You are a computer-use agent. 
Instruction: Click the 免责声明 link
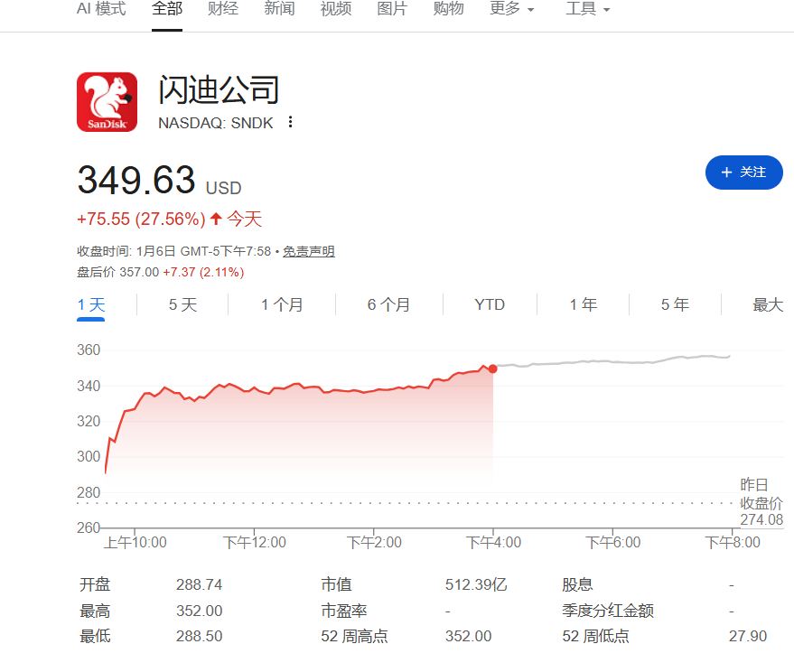pyautogui.click(x=307, y=251)
